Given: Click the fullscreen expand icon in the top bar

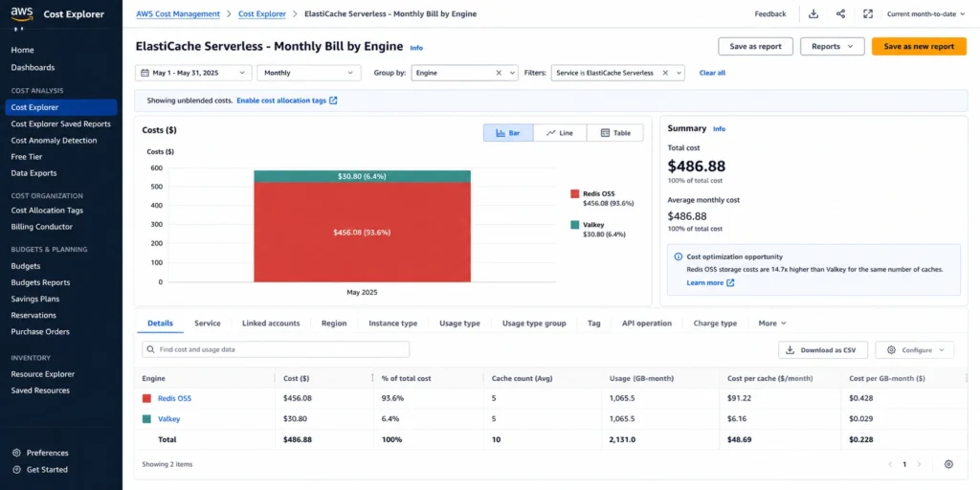Looking at the screenshot, I should (x=867, y=13).
